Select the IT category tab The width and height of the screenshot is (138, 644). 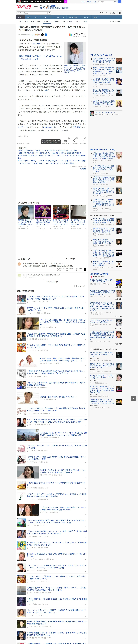coord(64,21)
